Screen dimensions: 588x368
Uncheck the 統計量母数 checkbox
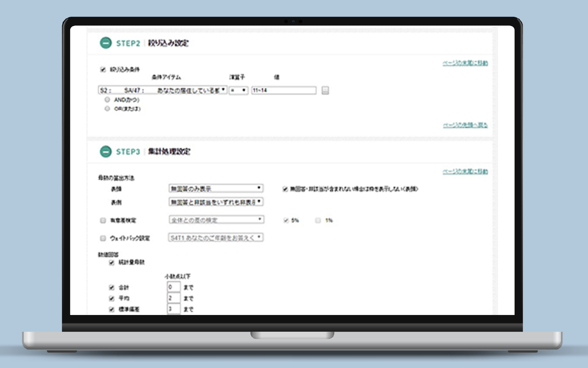[x=111, y=262]
